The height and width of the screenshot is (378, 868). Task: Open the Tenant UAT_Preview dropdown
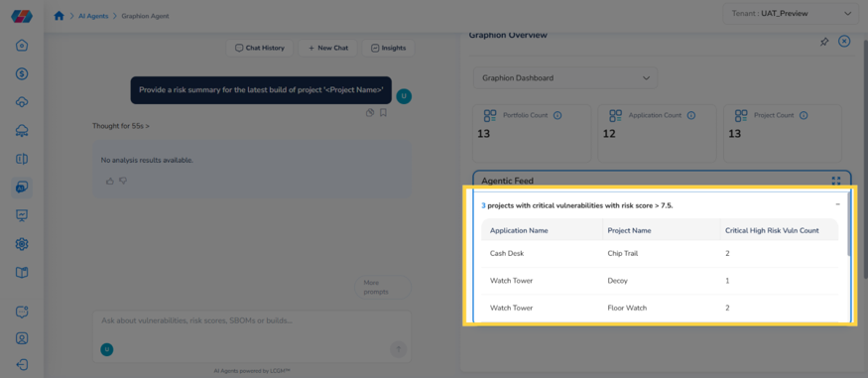tap(791, 13)
